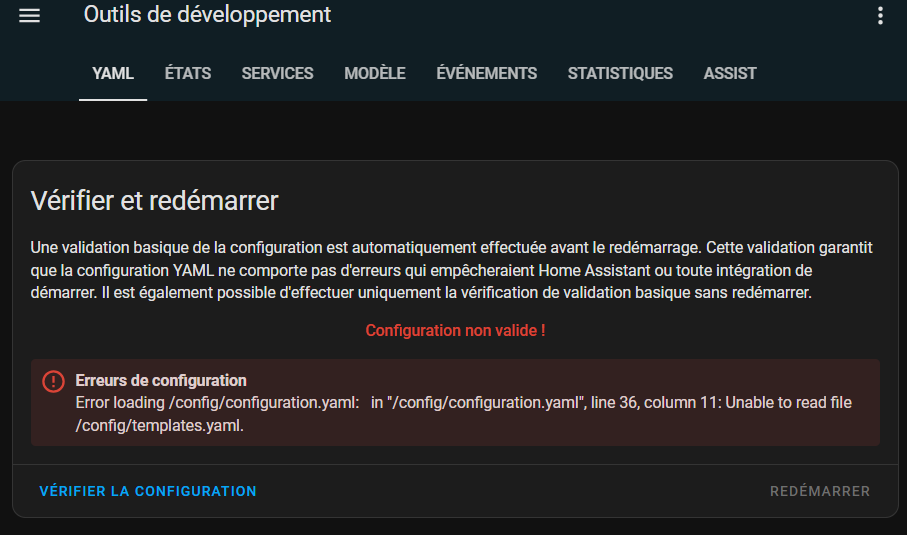Click the red error alert icon
Image resolution: width=907 pixels, height=535 pixels.
[x=53, y=382]
